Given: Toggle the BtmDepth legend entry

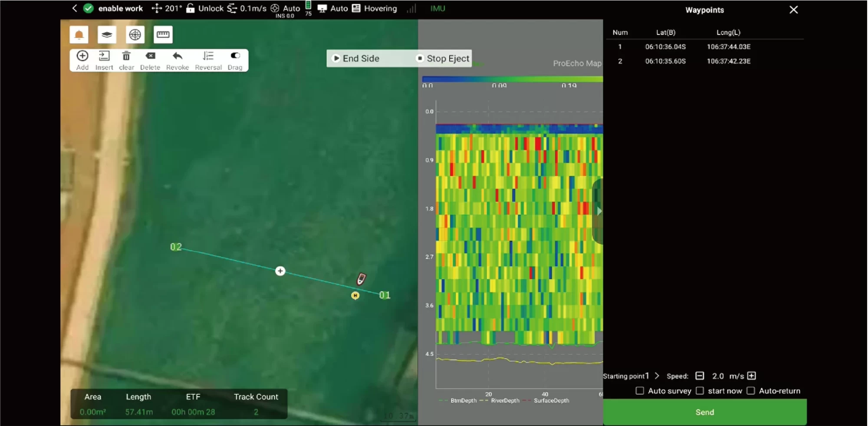Looking at the screenshot, I should point(458,400).
